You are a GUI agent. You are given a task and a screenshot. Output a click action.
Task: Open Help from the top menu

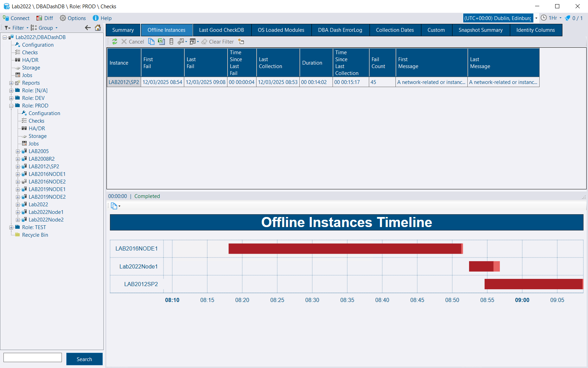[x=102, y=18]
